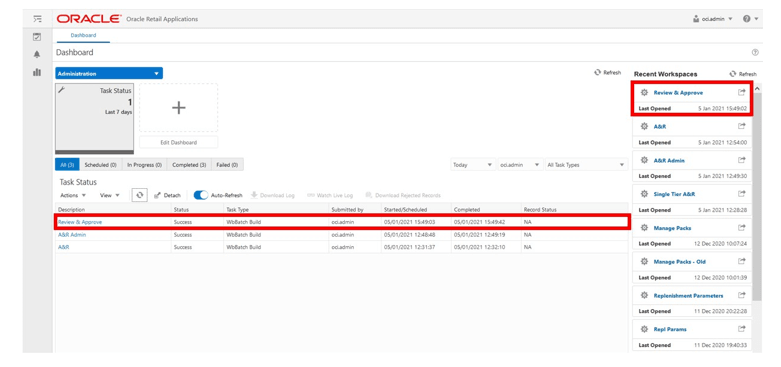Click the gear icon beside Manage Packs - Old
The image size is (781, 367).
[x=644, y=262]
